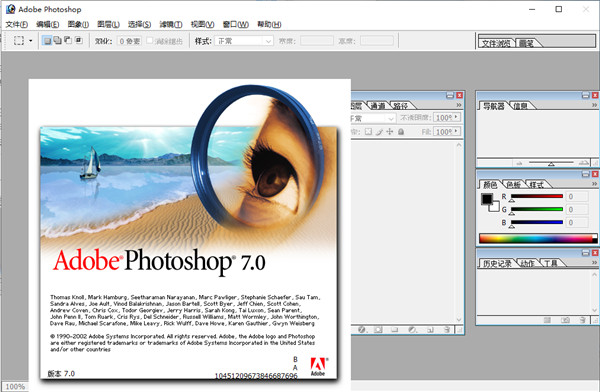Click the blue B channel slider

click(x=537, y=222)
